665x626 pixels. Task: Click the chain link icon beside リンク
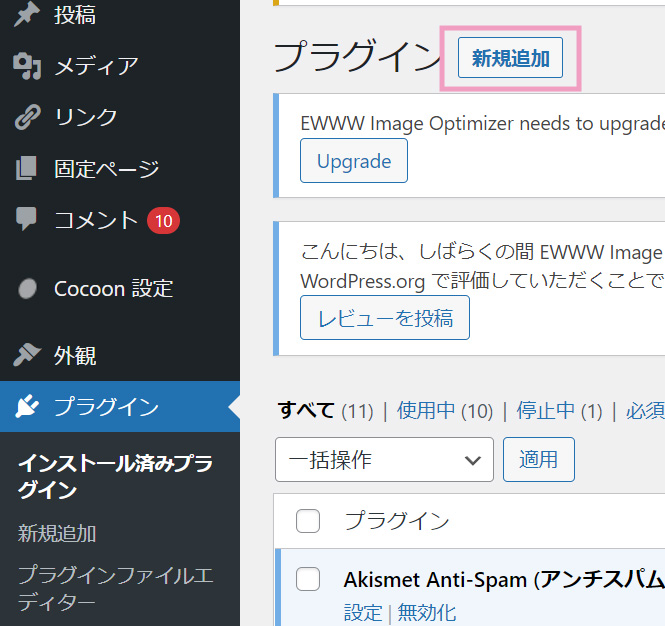pyautogui.click(x=28, y=117)
